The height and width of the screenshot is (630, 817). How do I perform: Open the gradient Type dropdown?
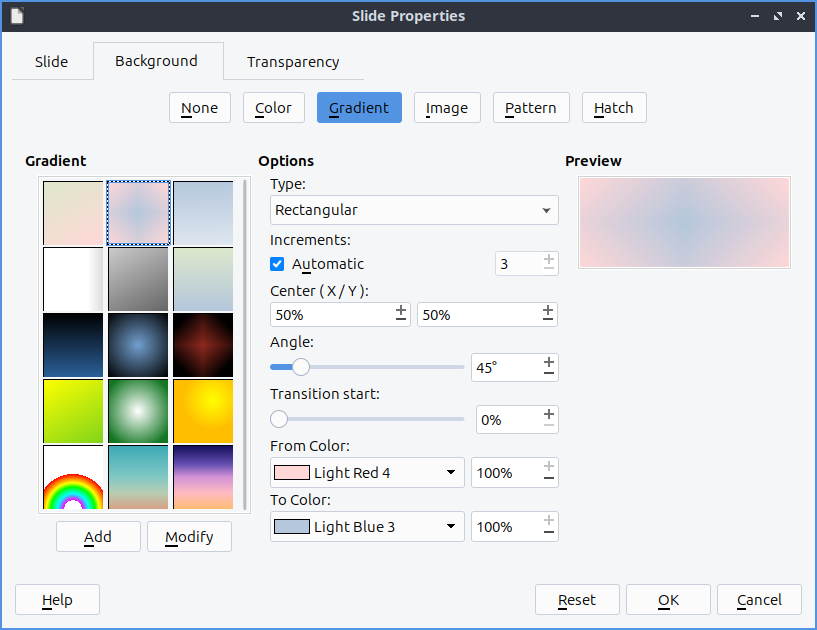(x=414, y=210)
